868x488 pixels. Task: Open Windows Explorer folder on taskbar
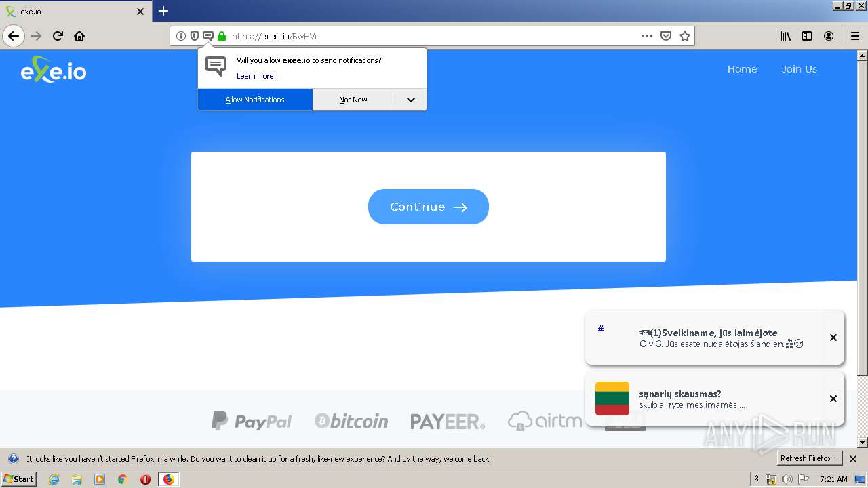tap(77, 479)
